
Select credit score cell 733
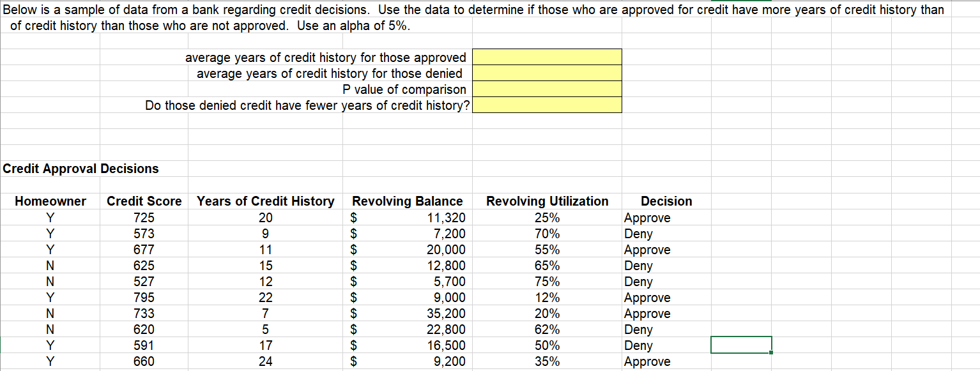click(144, 314)
